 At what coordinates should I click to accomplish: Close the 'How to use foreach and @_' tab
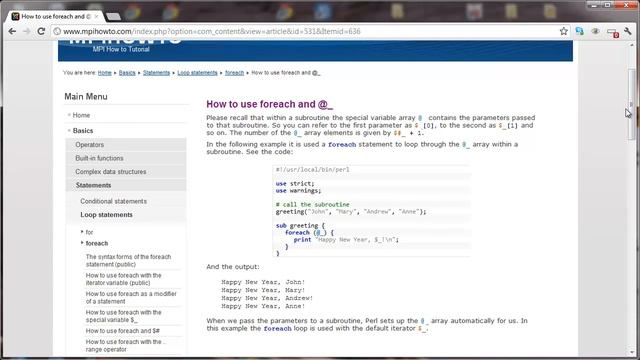[x=96, y=16]
